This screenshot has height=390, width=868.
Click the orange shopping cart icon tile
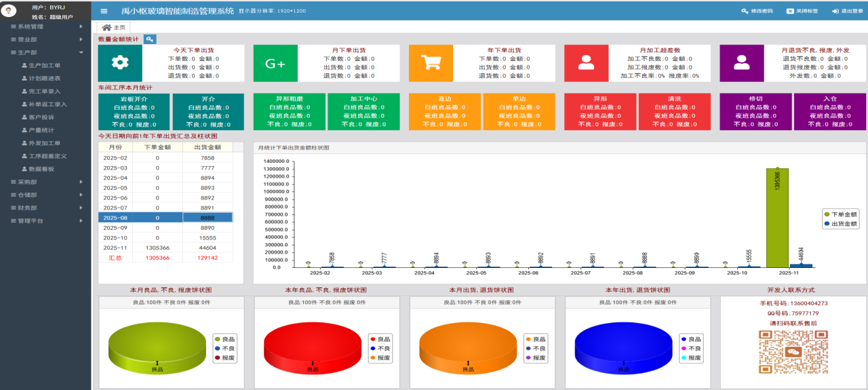pos(431,63)
